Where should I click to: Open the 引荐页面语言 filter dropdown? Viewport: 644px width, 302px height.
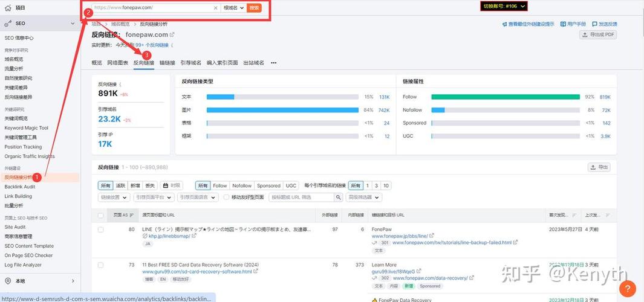[x=198, y=198]
